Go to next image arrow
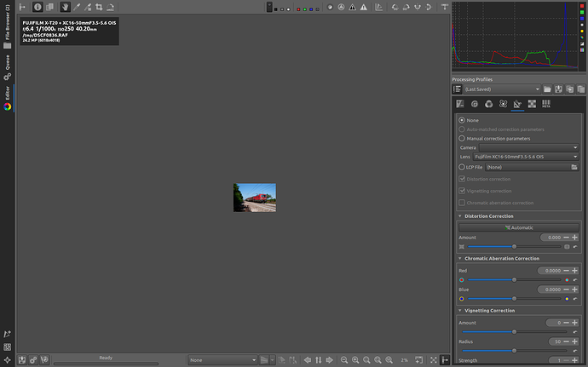588x367 pixels. click(330, 360)
